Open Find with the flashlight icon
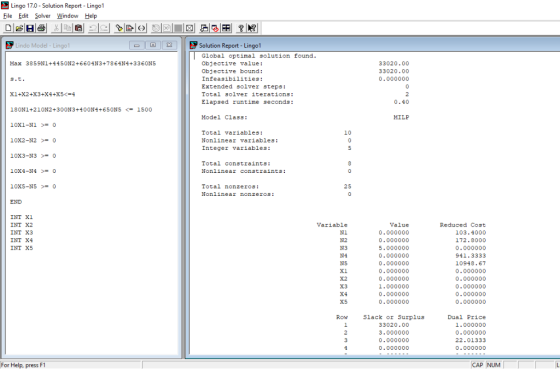This screenshot has width=560, height=369. point(119,28)
